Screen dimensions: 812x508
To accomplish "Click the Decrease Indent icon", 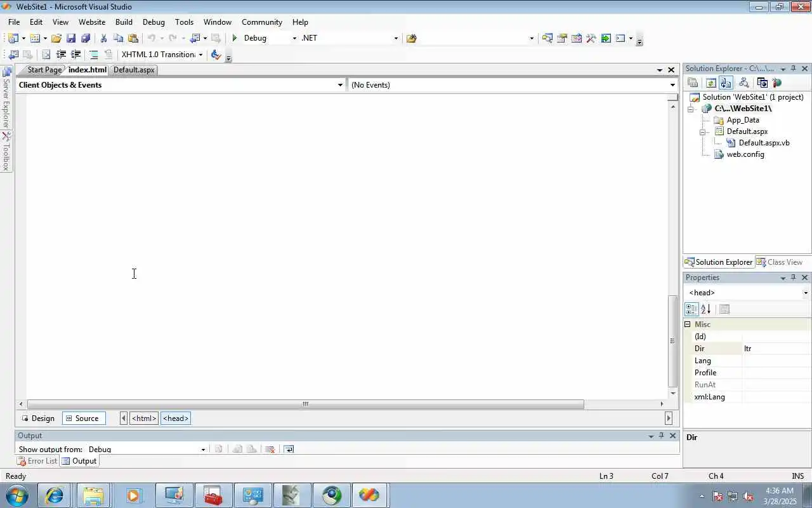I will pos(61,55).
